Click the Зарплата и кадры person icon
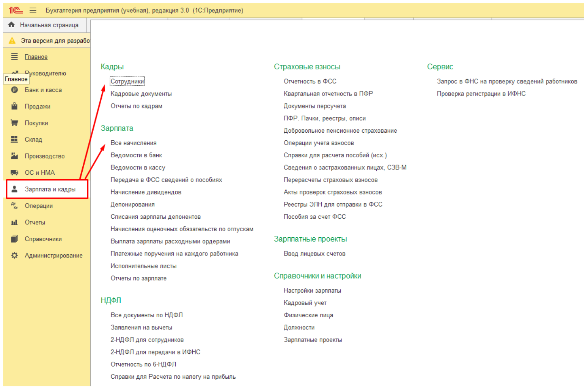The width and height of the screenshot is (588, 392). (14, 189)
